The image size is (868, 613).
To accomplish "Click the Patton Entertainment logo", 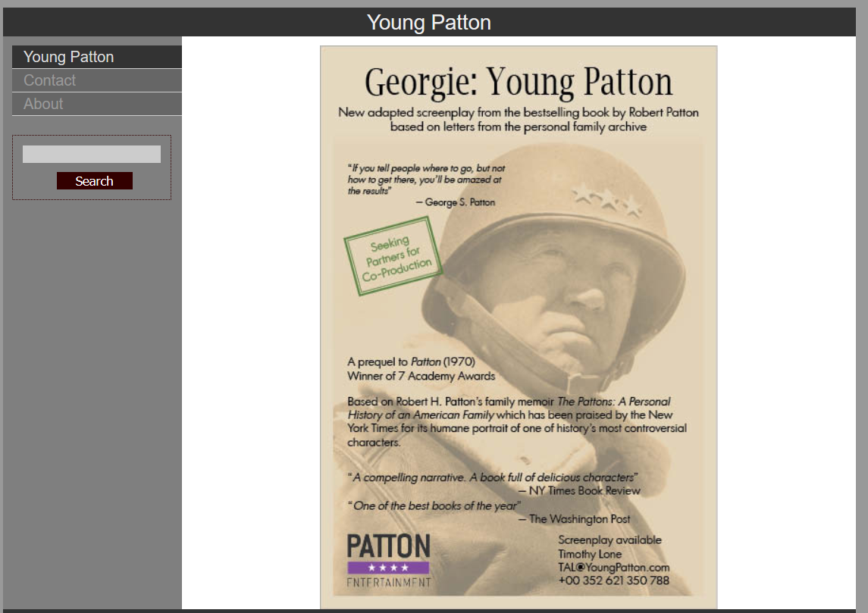I will [x=389, y=560].
